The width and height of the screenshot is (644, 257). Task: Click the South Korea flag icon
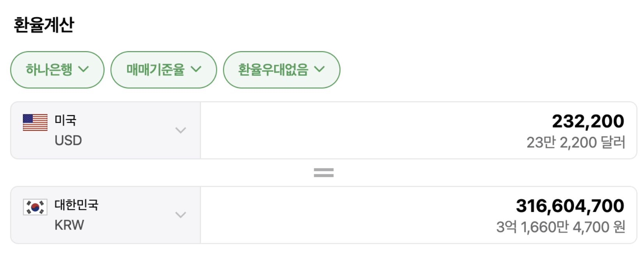35,207
